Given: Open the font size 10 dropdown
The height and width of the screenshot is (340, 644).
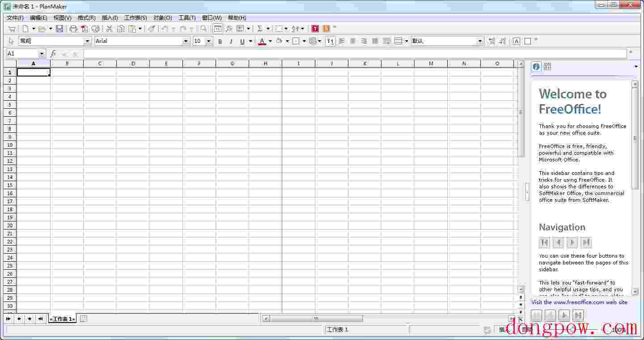Looking at the screenshot, I should [208, 41].
